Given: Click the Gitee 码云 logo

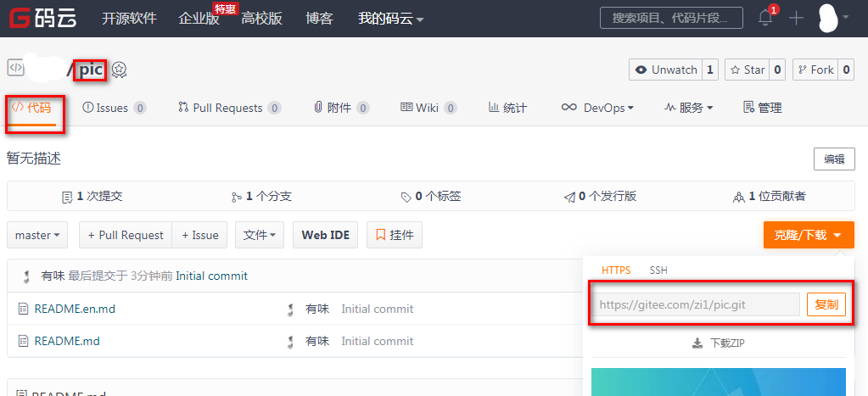Looking at the screenshot, I should tap(42, 18).
